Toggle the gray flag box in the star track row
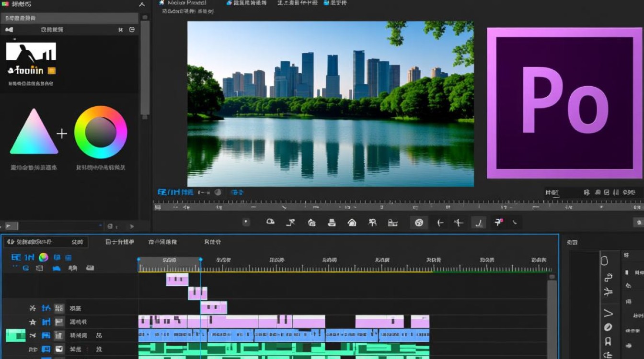Screen dimensions: 644x359 pos(59,322)
